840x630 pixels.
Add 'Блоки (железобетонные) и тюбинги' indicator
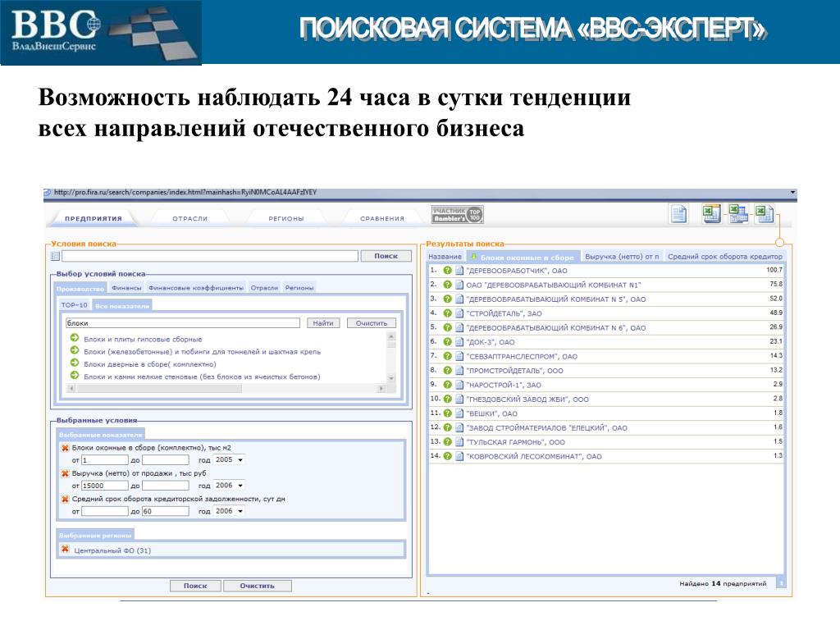pyautogui.click(x=75, y=350)
